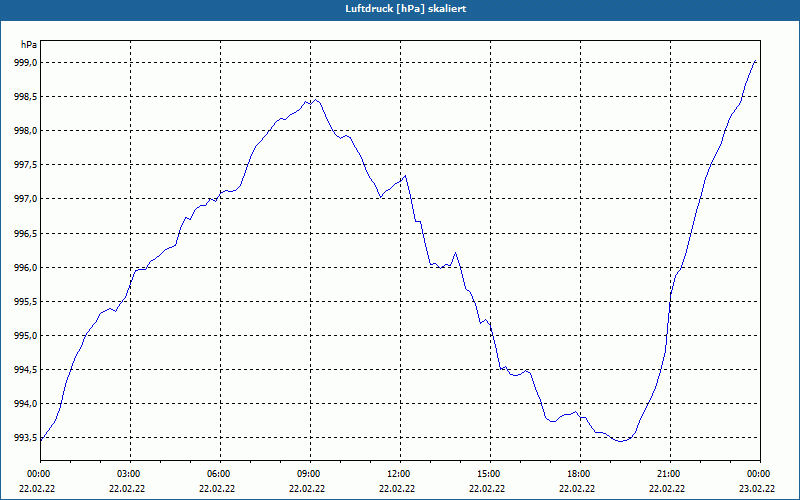The height and width of the screenshot is (500, 800).
Task: Click the 22.02.22 date under 15:00
Action: point(488,488)
